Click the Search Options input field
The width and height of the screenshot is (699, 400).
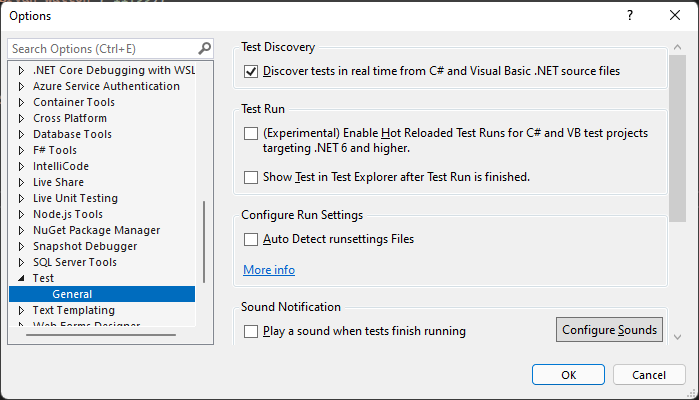pyautogui.click(x=100, y=48)
